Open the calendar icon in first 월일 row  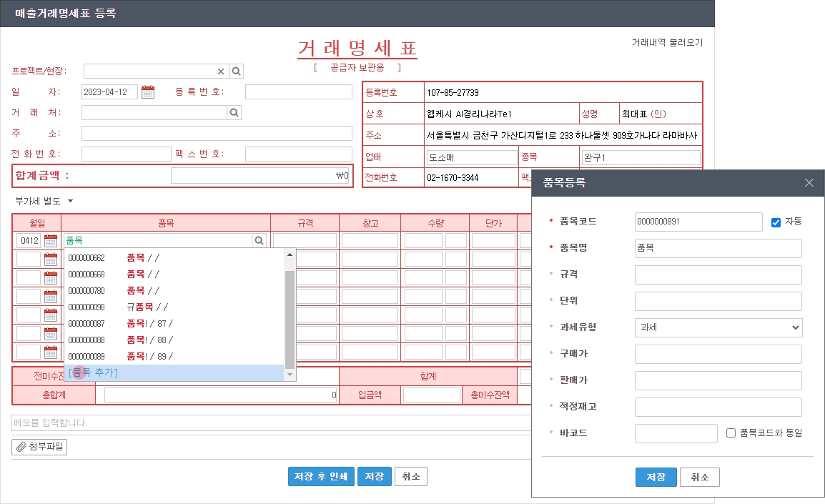pyautogui.click(x=51, y=241)
